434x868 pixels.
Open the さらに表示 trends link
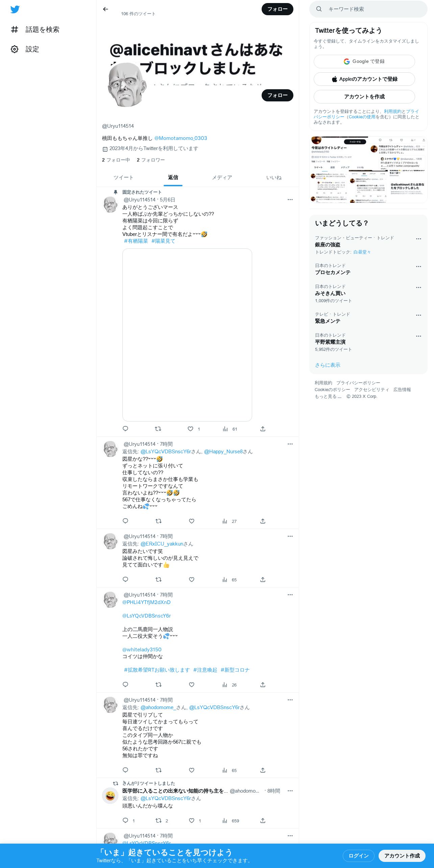(x=328, y=365)
